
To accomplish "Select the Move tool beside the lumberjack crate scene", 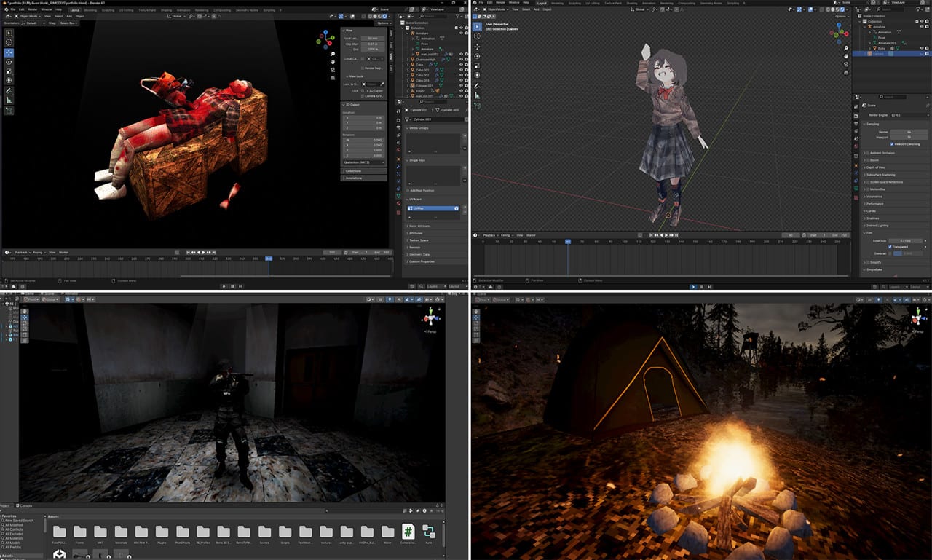I will 9,52.
